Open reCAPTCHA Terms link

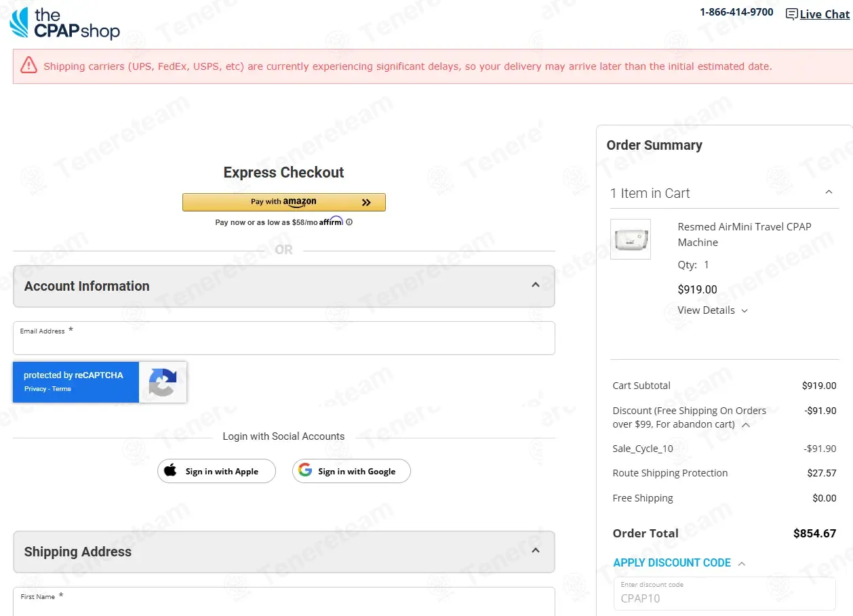click(62, 389)
